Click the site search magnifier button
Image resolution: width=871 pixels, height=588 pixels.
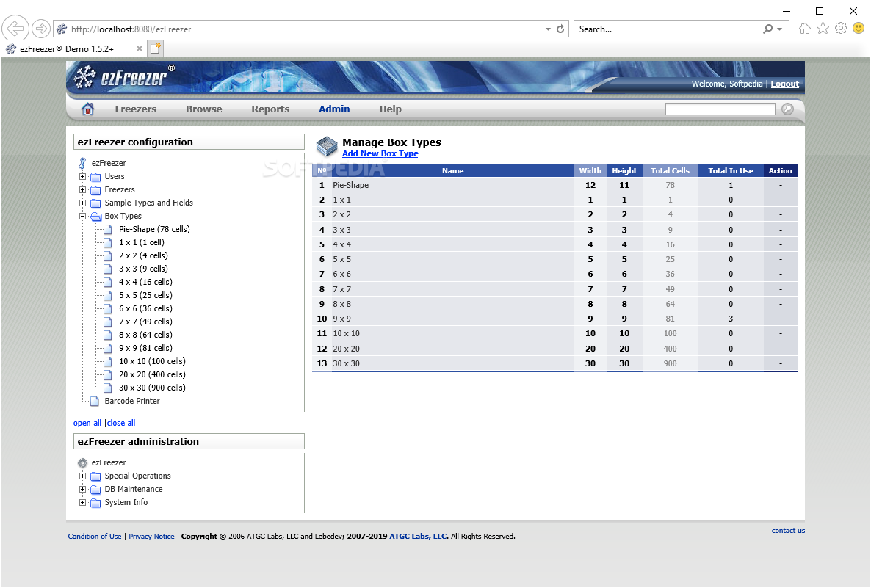787,109
